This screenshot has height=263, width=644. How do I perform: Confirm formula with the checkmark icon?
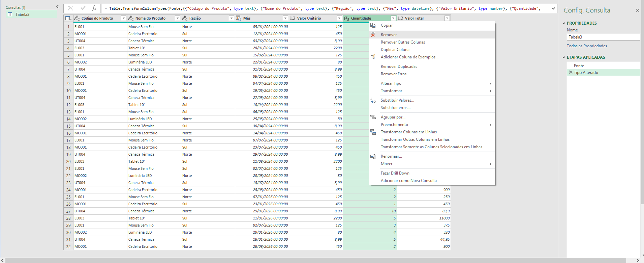tap(83, 8)
